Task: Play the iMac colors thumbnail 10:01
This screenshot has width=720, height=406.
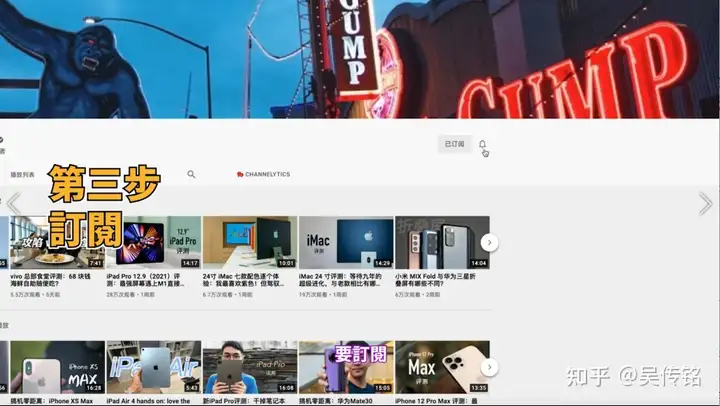Action: pyautogui.click(x=250, y=242)
